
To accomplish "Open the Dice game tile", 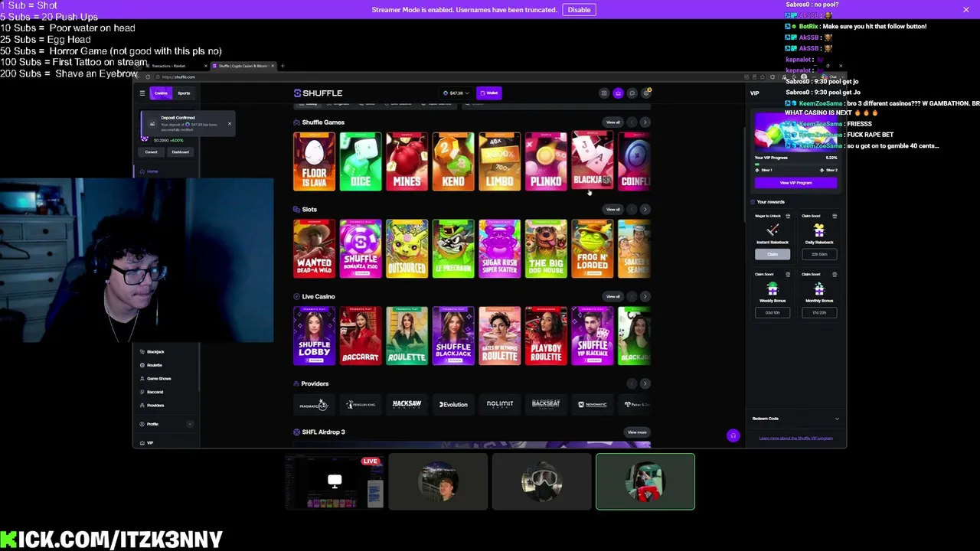I will pos(361,161).
